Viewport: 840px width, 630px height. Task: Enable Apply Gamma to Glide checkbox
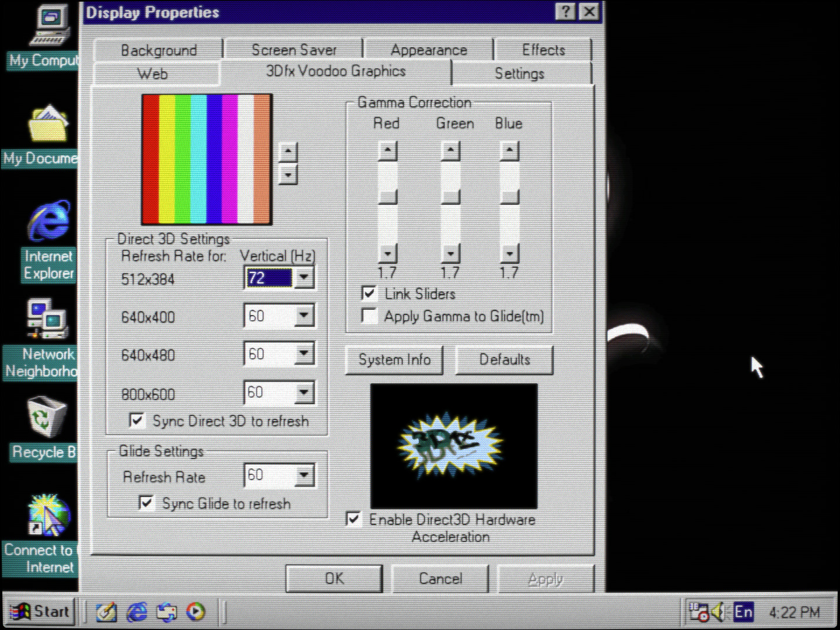[369, 316]
